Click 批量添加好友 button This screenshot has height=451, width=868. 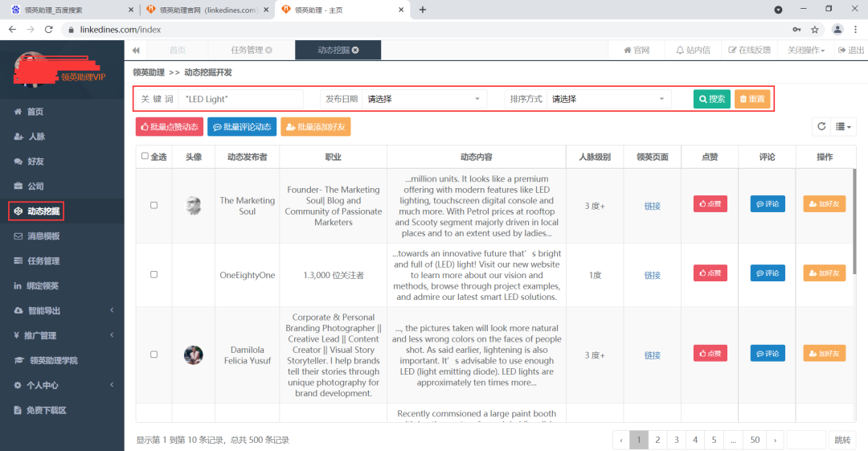(x=316, y=127)
